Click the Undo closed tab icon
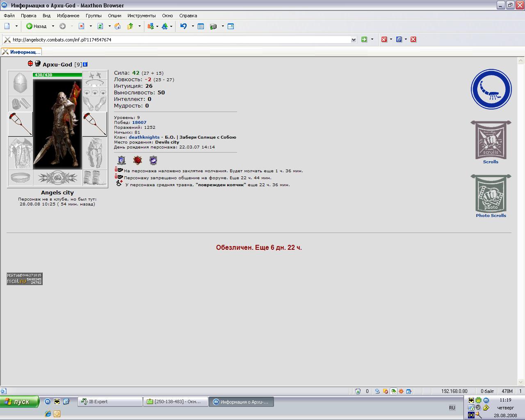The width and height of the screenshot is (525, 420). (x=183, y=26)
